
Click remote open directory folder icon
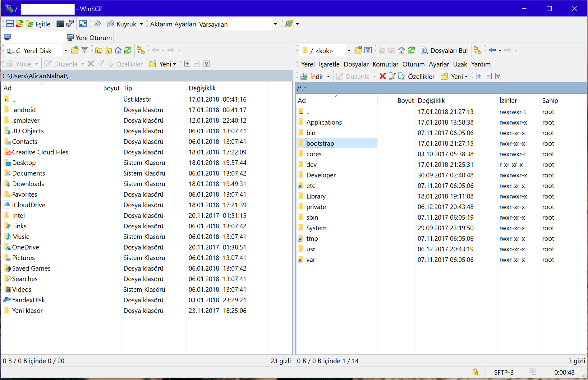[358, 50]
